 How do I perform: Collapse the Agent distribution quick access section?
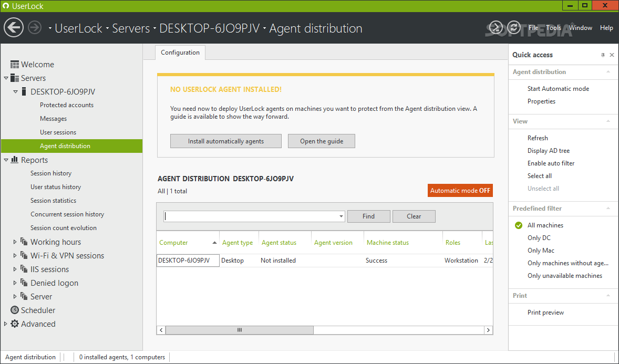tap(608, 72)
